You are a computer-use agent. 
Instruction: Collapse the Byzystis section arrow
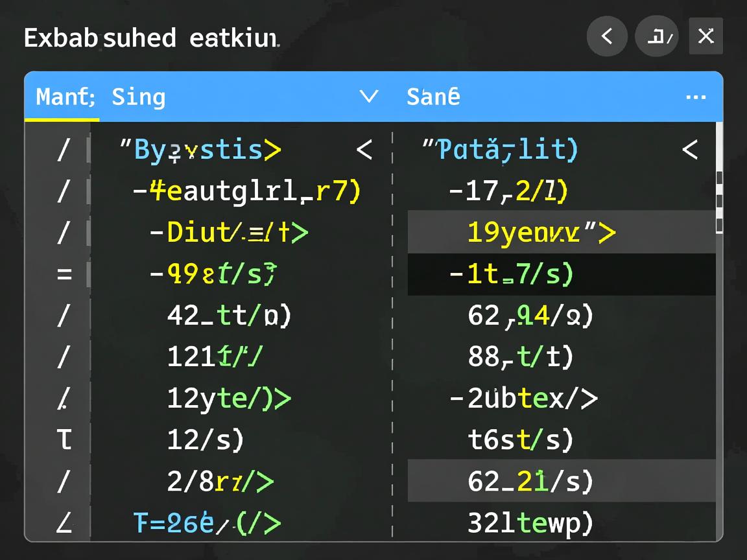click(x=364, y=150)
